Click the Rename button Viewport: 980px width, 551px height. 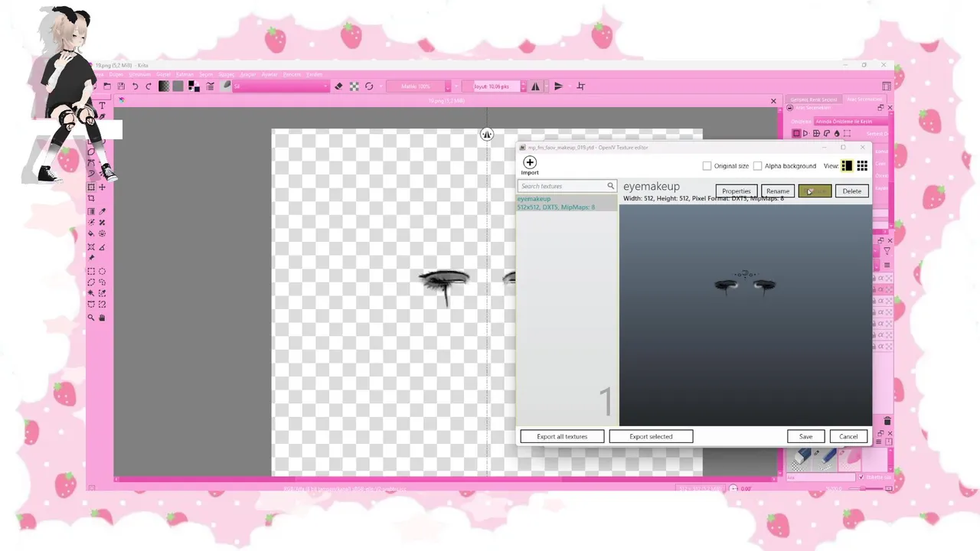point(777,191)
